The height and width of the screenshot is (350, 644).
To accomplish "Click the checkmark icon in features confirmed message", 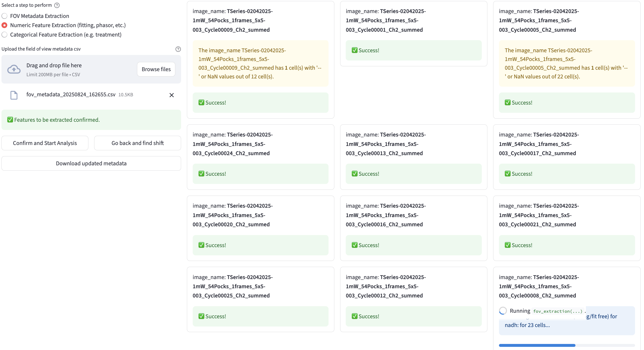I will (10, 120).
